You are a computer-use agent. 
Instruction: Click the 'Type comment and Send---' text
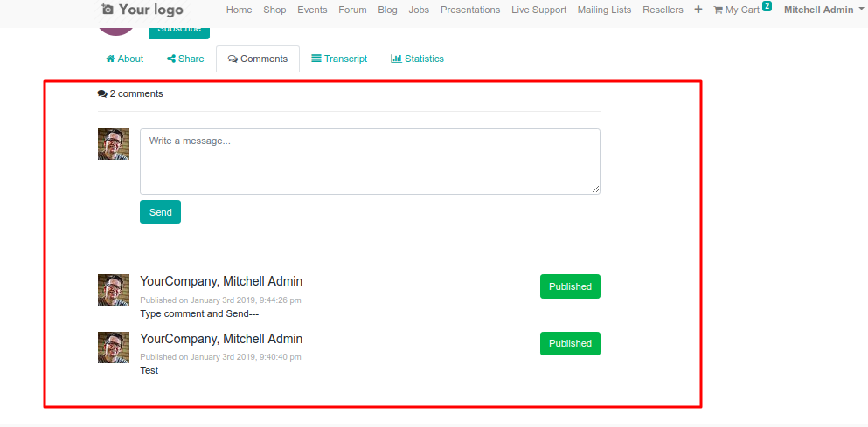coord(199,314)
